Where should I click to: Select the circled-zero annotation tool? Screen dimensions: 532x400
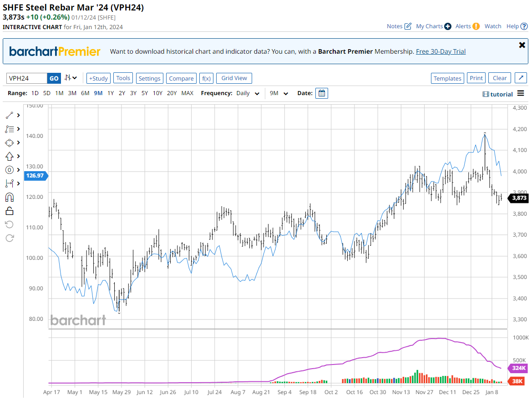point(10,170)
